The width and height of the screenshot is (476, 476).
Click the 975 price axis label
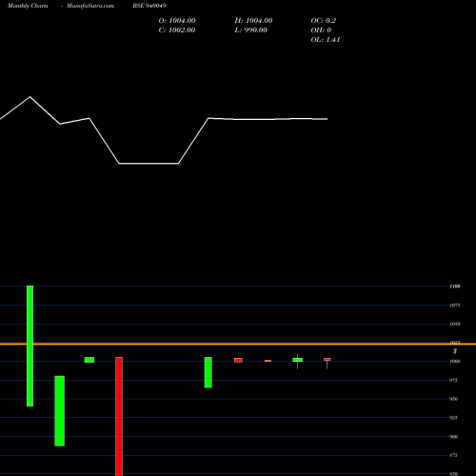(454, 380)
